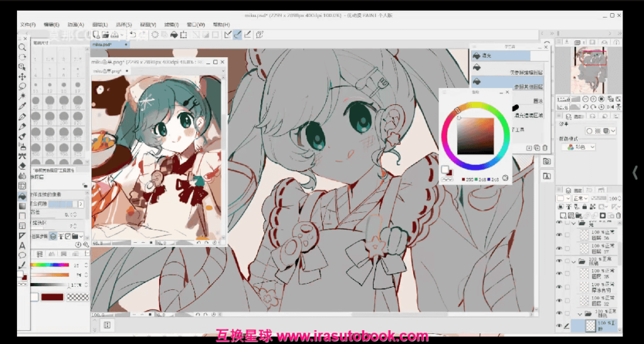Select the Eraser tool
Viewport: 644px width, 344px height.
pyautogui.click(x=23, y=166)
